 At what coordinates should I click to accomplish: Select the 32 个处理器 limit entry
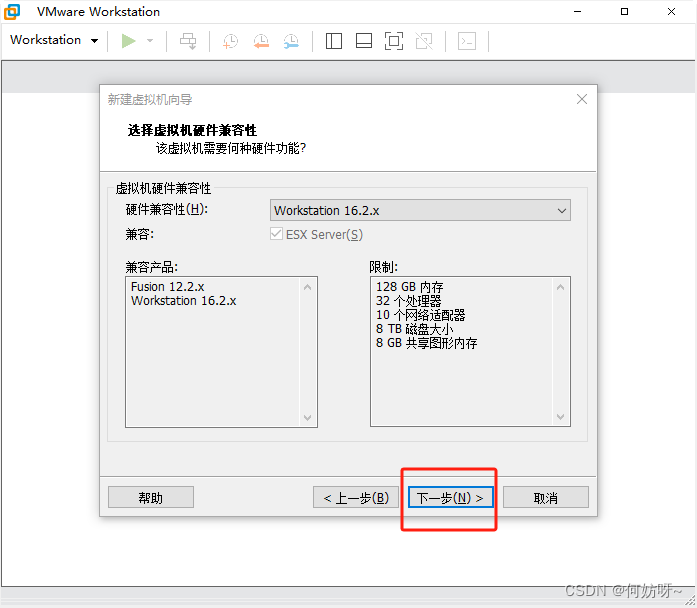[x=409, y=301]
